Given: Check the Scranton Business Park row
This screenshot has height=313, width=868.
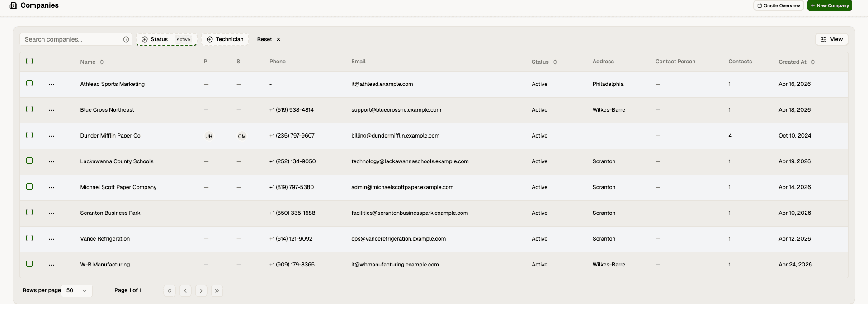Looking at the screenshot, I should point(29,212).
